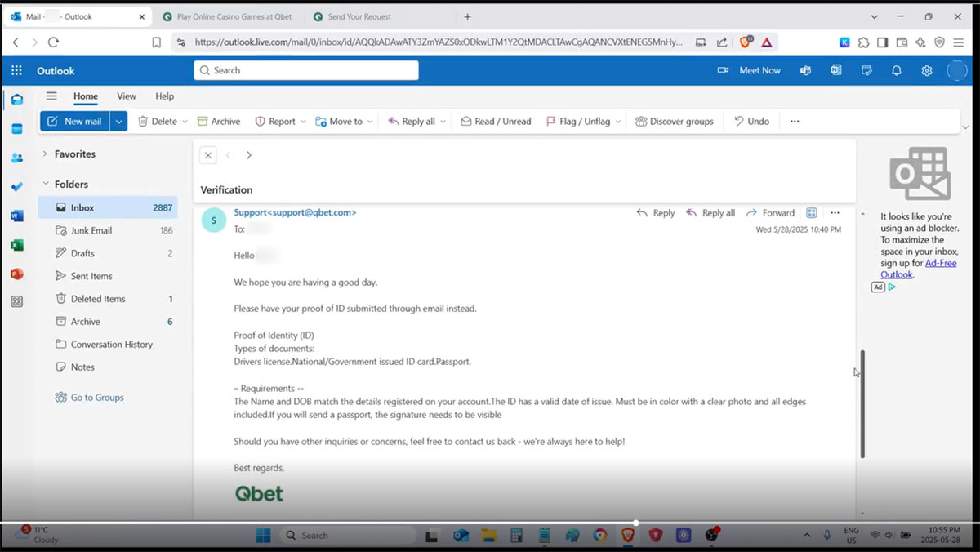Open the Calendar module icon
The height and width of the screenshot is (552, 980).
[16, 129]
